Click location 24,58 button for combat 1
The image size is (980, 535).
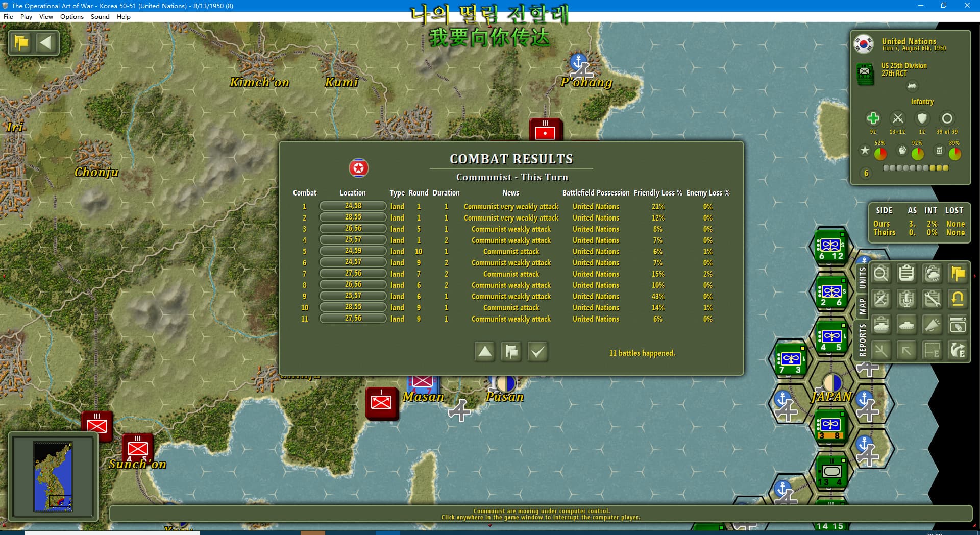pos(353,206)
